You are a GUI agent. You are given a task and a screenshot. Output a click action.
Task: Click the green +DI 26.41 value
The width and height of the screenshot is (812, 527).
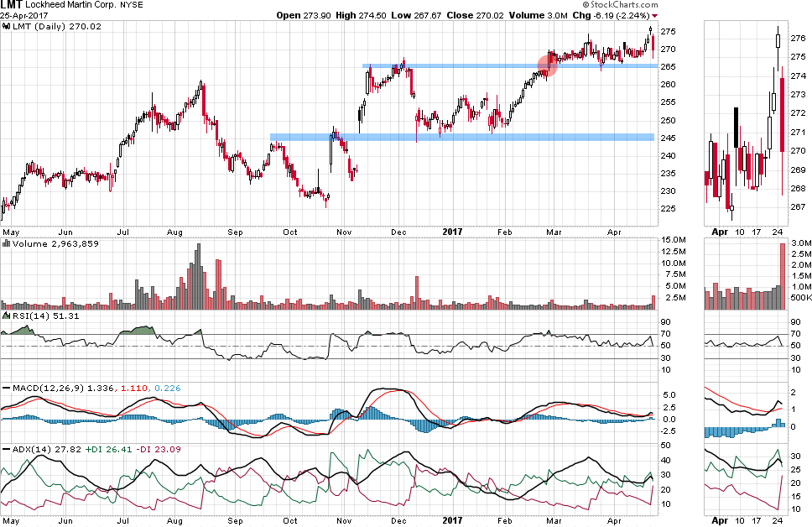(108, 449)
